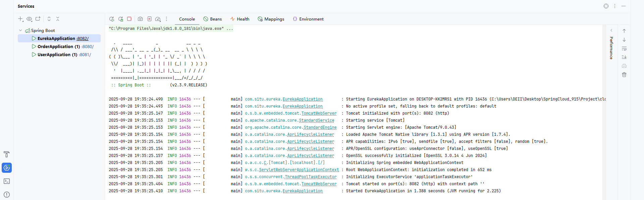Viewport: 644px width, 200px height.
Task: Toggle soft-wrap in the console
Action: point(624,48)
